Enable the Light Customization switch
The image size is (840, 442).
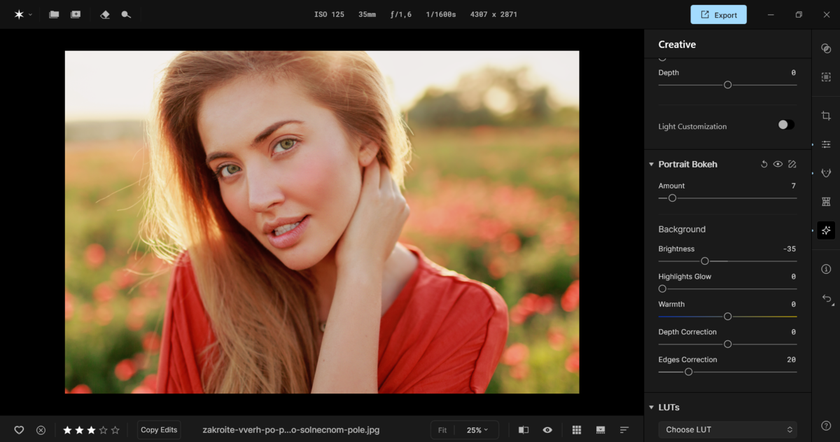[x=786, y=125]
